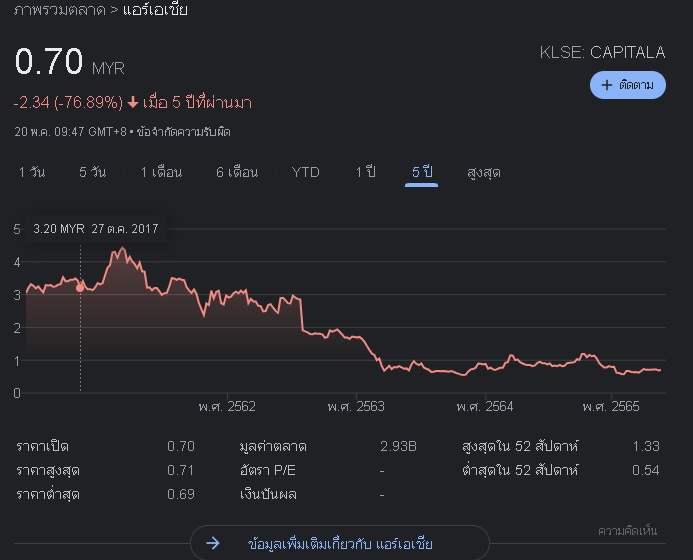The image size is (693, 560).
Task: Click the พ.ศ. 2562 axis marker
Action: tap(227, 406)
